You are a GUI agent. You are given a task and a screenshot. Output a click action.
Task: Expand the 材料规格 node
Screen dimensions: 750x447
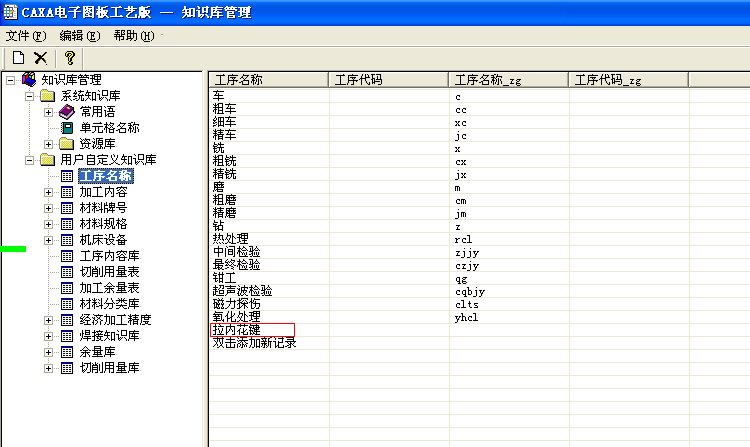pyautogui.click(x=48, y=224)
